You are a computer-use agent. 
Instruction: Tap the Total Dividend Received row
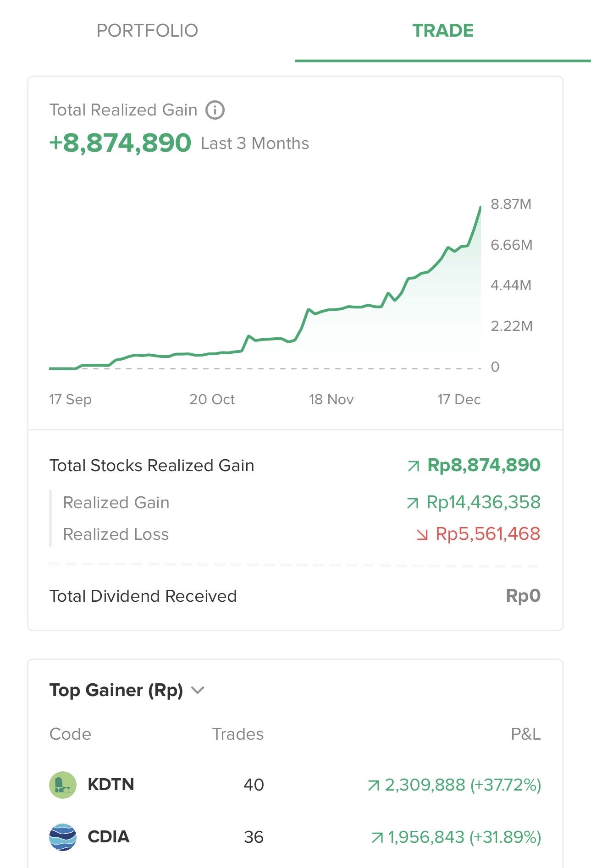[295, 596]
